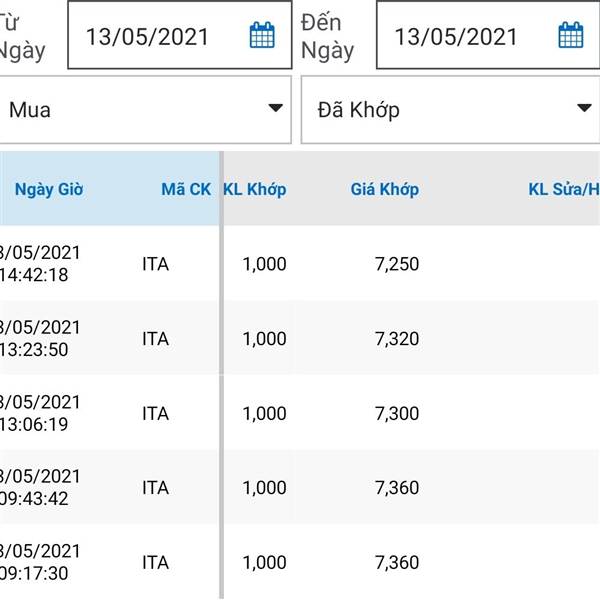Open the To-date calendar picker icon
The height and width of the screenshot is (600, 600).
571,36
